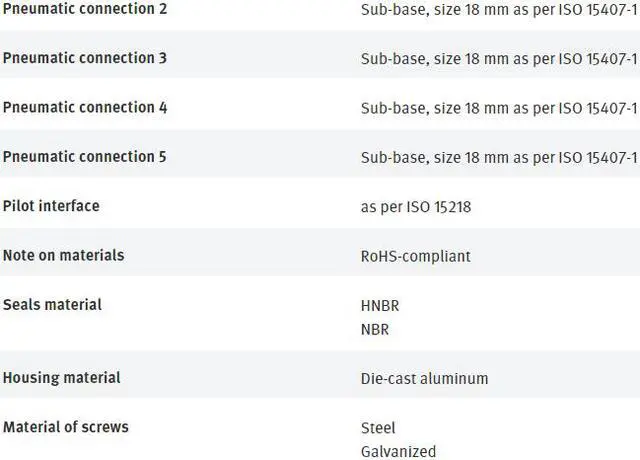
Task: Select the sub-base value for Pneumatic connection 4
Action: tap(498, 108)
